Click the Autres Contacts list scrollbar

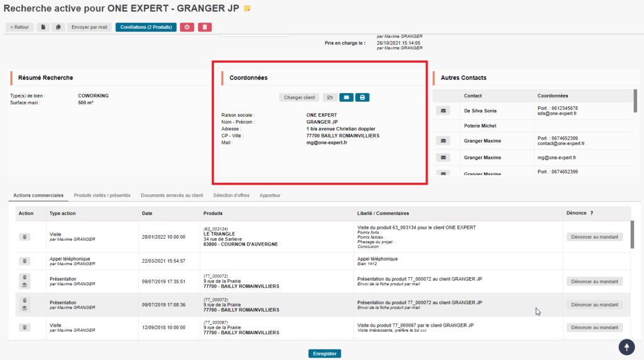(635, 101)
